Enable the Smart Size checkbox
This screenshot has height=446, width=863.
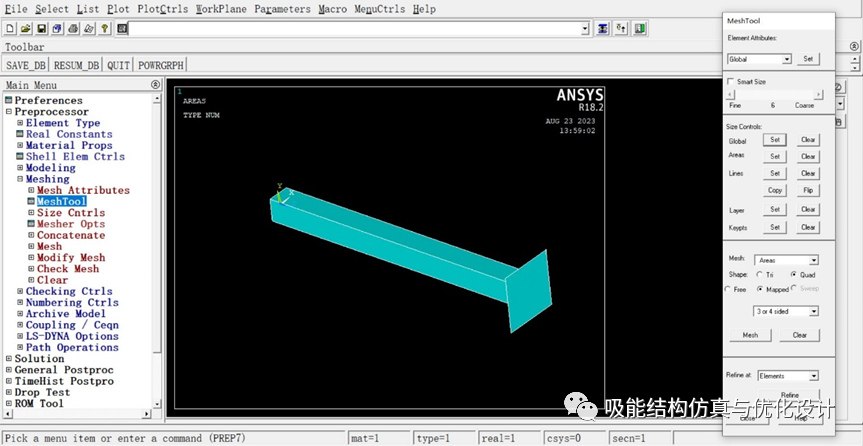pos(730,81)
